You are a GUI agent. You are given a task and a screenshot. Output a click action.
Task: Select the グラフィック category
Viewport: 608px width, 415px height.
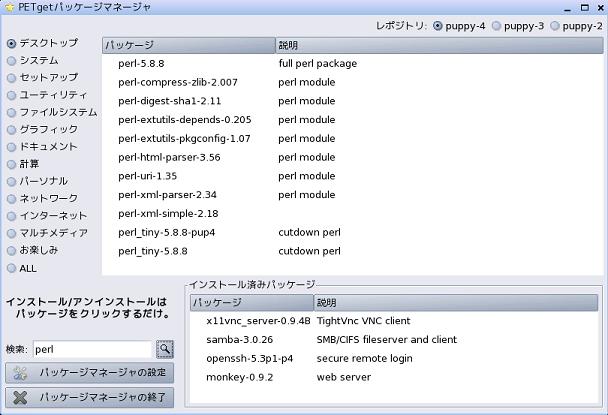tap(43, 130)
